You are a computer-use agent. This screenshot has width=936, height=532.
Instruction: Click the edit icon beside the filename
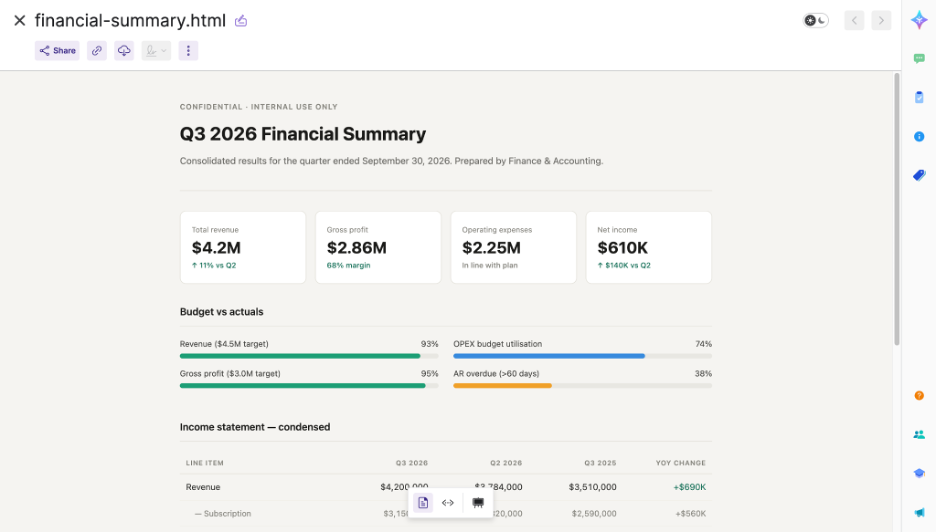tap(241, 21)
